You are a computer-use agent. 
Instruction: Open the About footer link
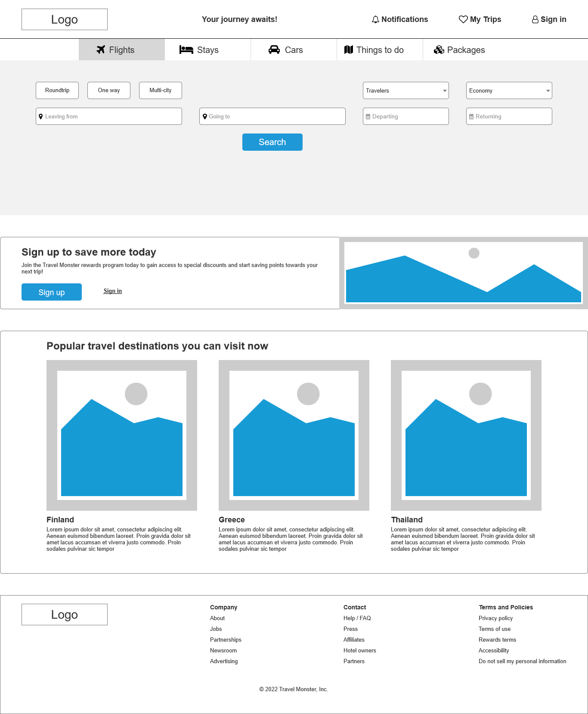[217, 618]
